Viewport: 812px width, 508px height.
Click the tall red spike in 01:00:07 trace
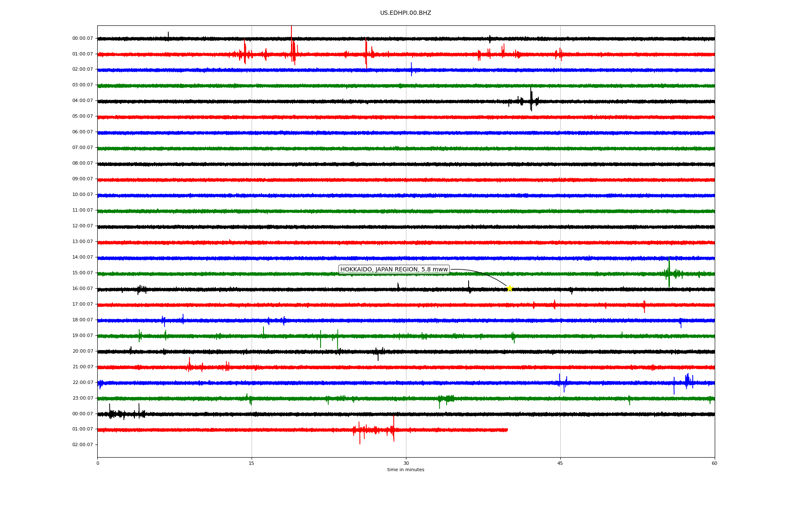tap(291, 47)
